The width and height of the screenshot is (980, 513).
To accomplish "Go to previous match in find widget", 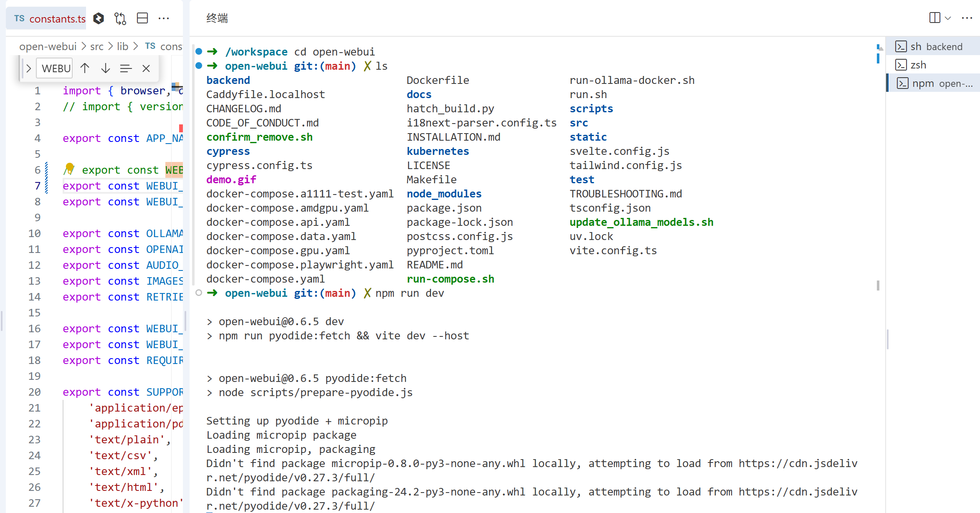I will (85, 68).
